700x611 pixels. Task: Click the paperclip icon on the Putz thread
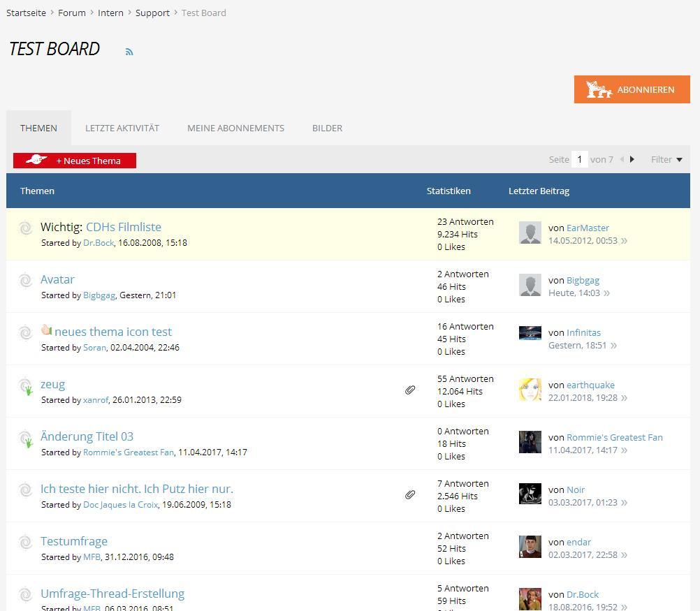410,495
